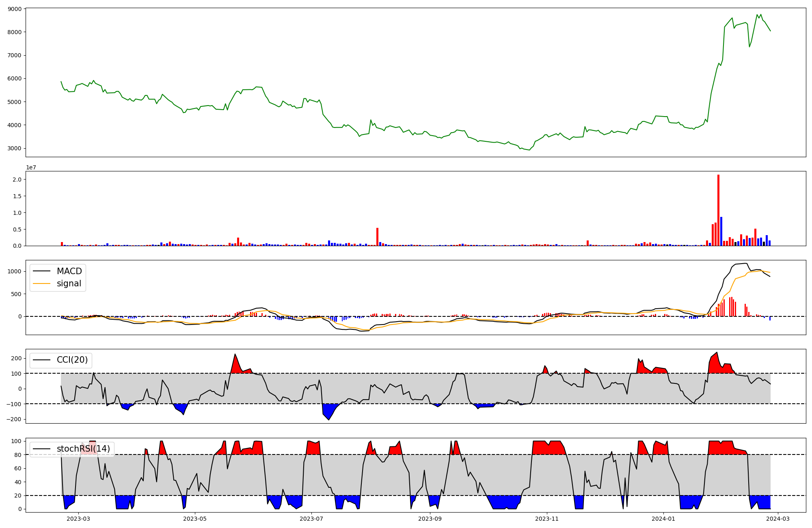Click the 9000 price axis label
This screenshot has width=812, height=528.
pos(15,9)
